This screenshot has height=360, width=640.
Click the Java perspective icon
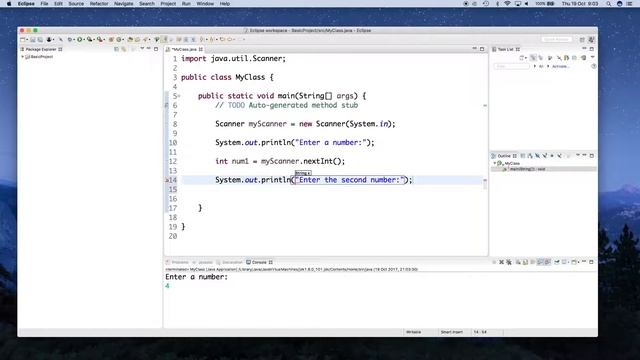591,40
